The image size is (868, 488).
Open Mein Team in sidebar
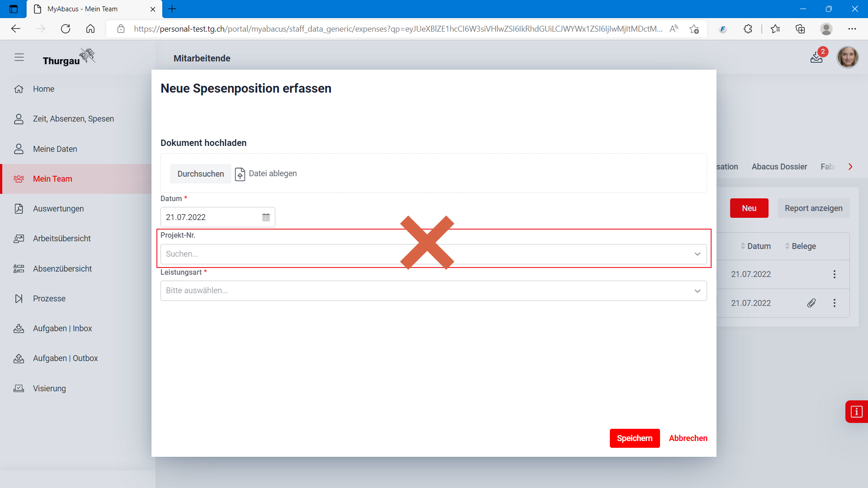(52, 179)
